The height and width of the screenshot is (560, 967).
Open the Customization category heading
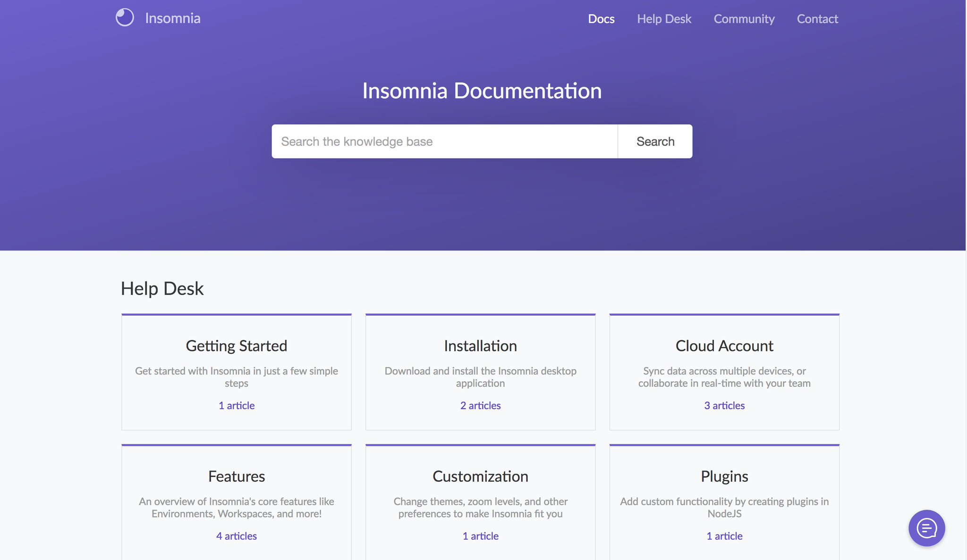480,476
